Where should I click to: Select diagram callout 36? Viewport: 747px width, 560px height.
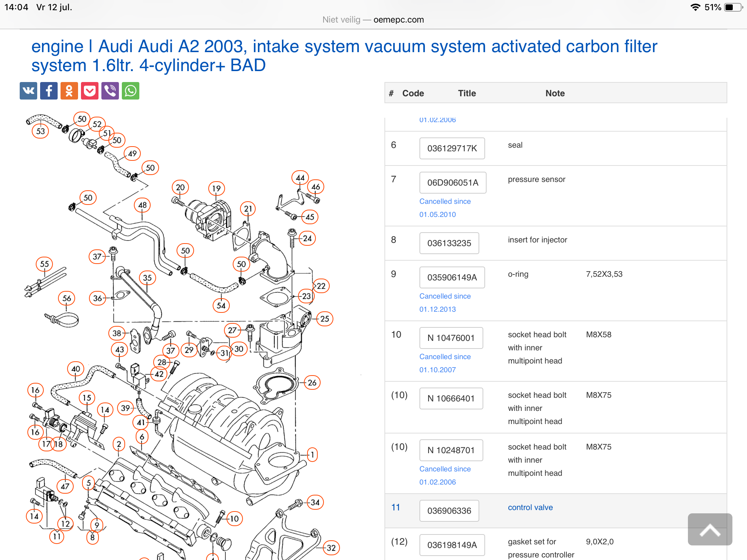[x=98, y=298]
